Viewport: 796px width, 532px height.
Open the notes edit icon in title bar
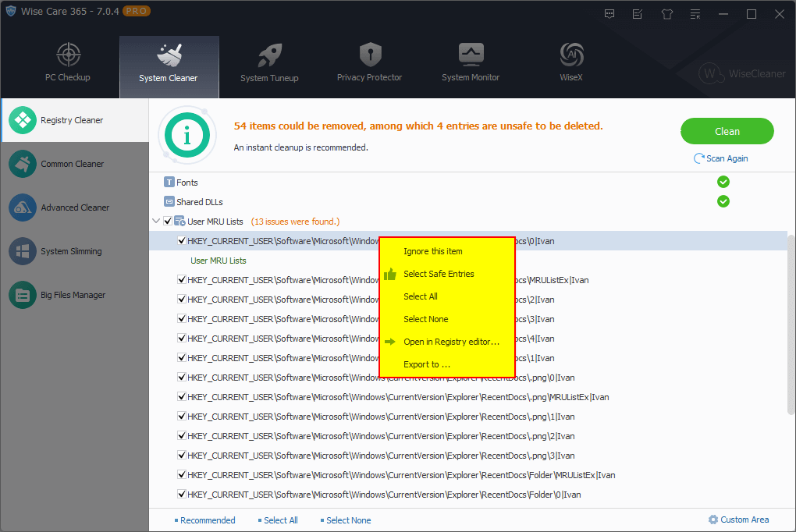tap(638, 14)
